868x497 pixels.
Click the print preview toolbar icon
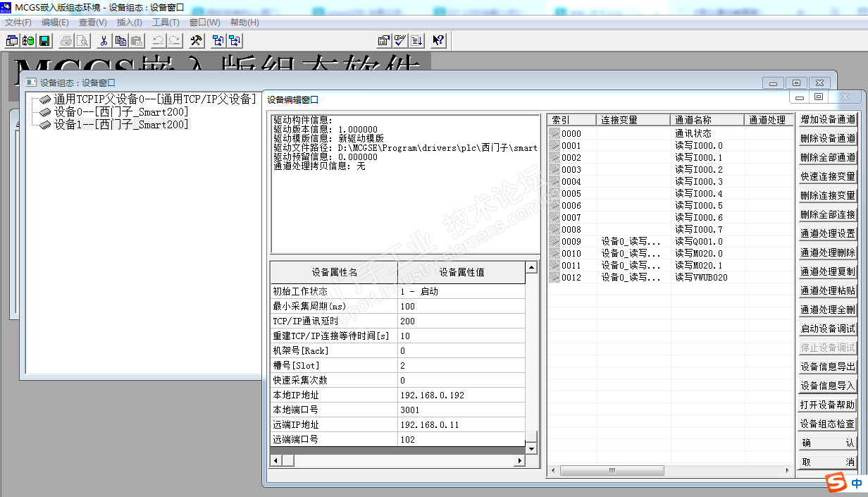click(x=82, y=41)
